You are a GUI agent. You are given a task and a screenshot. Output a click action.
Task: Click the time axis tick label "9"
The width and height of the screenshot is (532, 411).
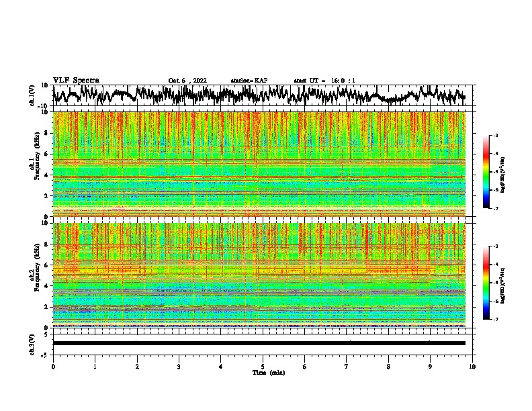(x=430, y=367)
